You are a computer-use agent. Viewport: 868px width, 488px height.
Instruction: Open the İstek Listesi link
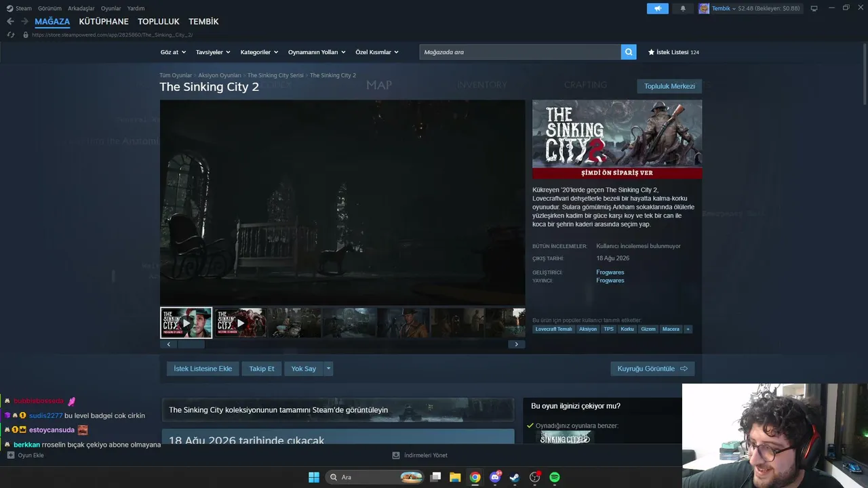pyautogui.click(x=673, y=52)
